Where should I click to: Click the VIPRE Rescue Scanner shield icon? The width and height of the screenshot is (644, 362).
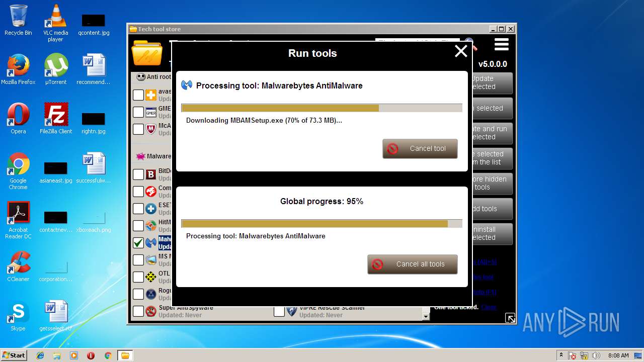(292, 311)
